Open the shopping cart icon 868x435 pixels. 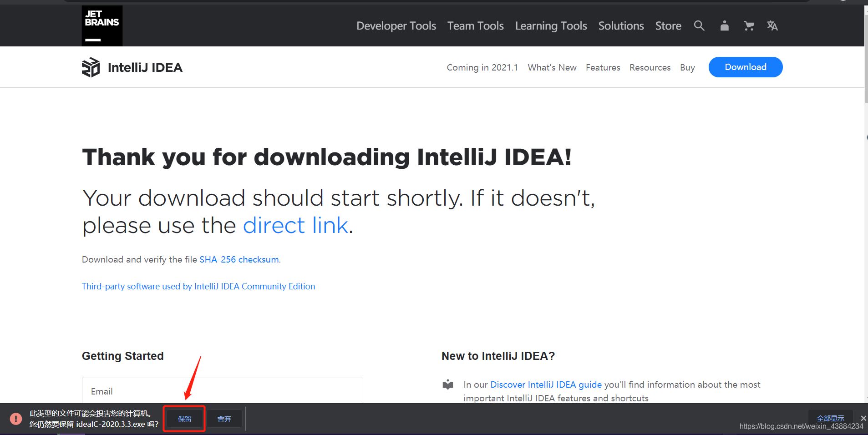point(749,26)
